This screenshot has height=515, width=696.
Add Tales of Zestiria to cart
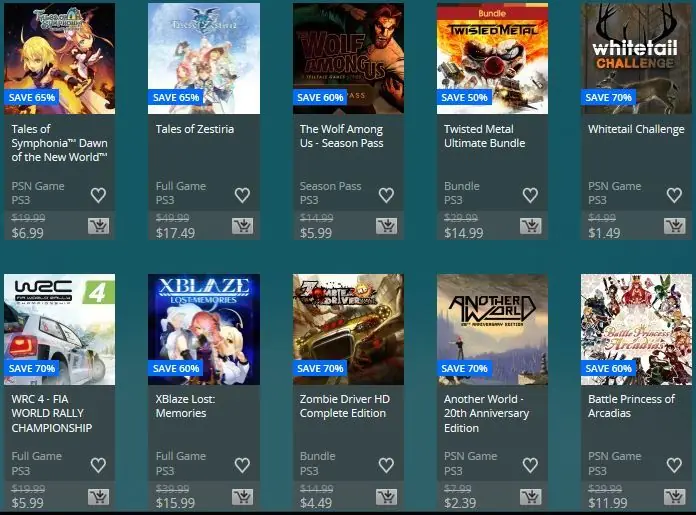point(242,226)
